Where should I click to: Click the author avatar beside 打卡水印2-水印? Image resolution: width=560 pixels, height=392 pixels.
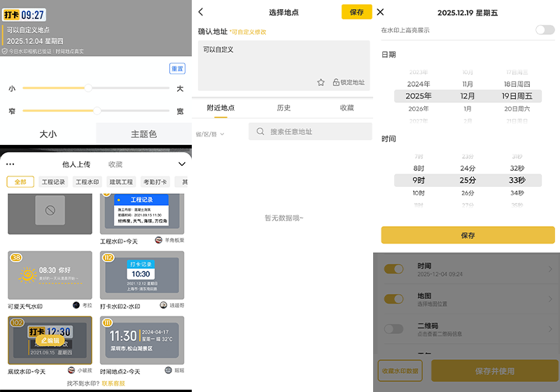click(164, 305)
